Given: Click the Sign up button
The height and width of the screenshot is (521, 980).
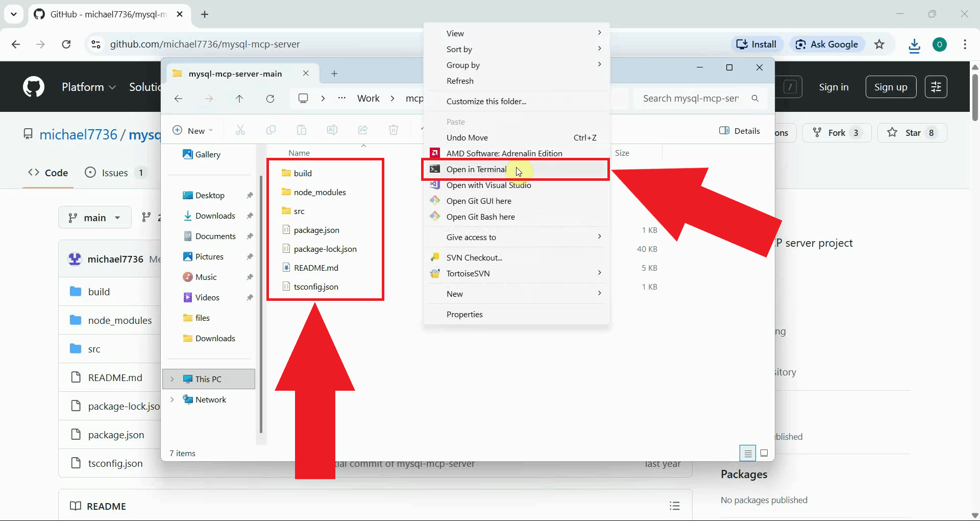Looking at the screenshot, I should [891, 87].
